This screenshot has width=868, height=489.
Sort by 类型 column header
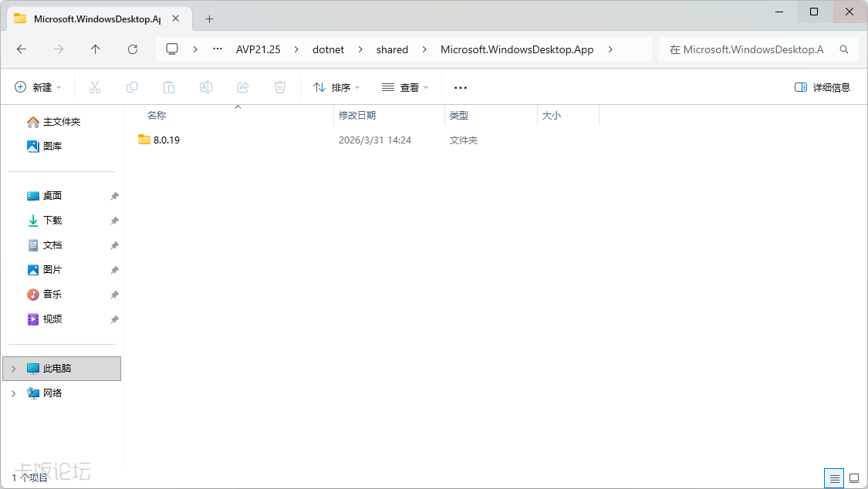pyautogui.click(x=459, y=116)
